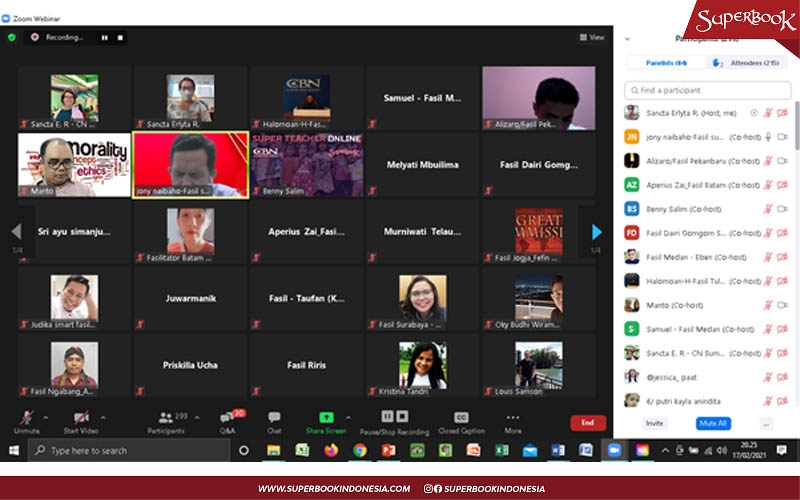800x500 pixels.
Task: Switch to the Panelists tab
Action: click(x=666, y=63)
